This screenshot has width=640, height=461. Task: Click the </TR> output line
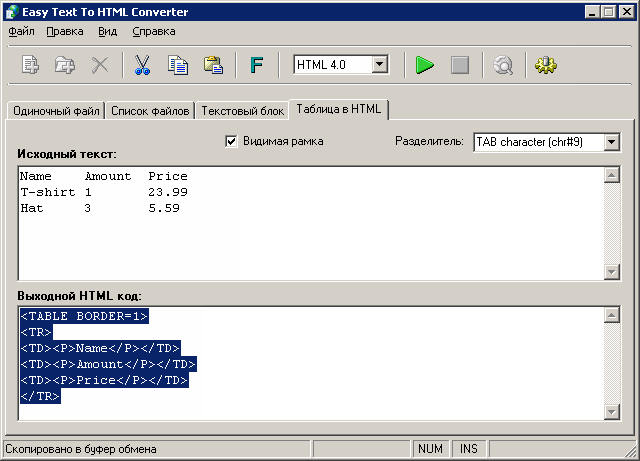pyautogui.click(x=40, y=396)
